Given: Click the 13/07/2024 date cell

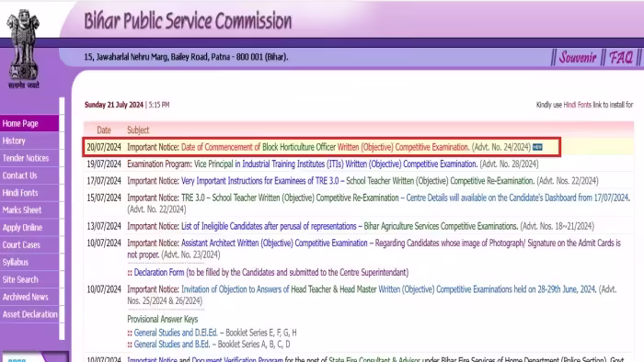Looking at the screenshot, I should (x=104, y=226).
